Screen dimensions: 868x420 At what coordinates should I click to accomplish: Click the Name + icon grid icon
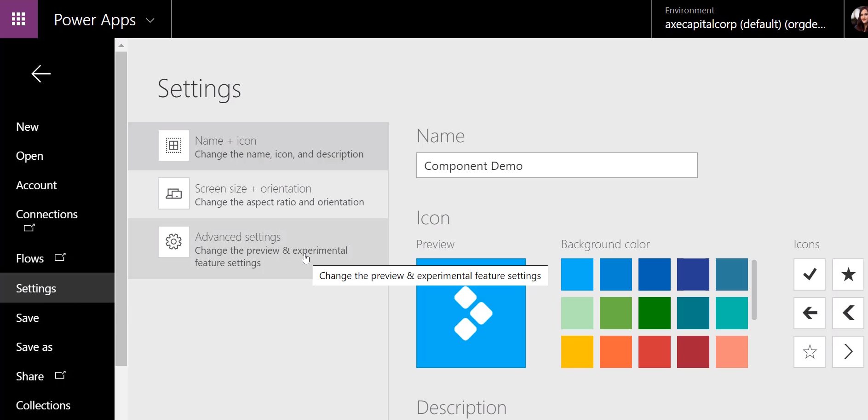tap(174, 146)
